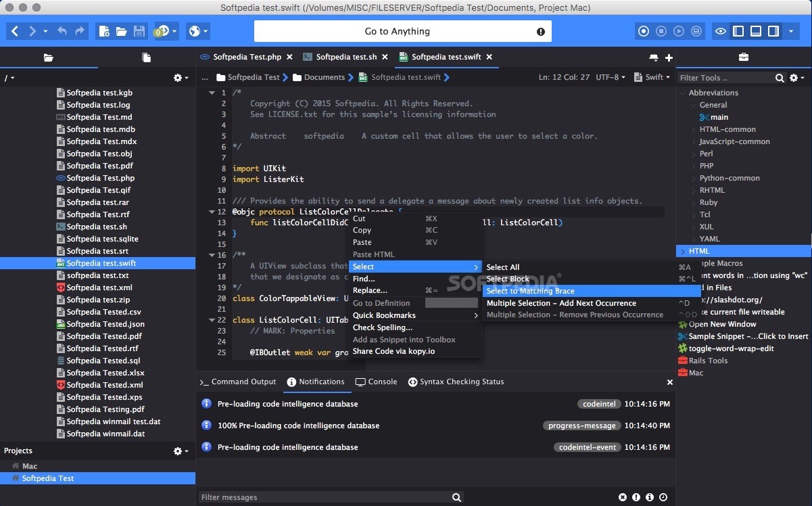This screenshot has width=812, height=506.
Task: Switch to the Command Output tab
Action: (238, 382)
